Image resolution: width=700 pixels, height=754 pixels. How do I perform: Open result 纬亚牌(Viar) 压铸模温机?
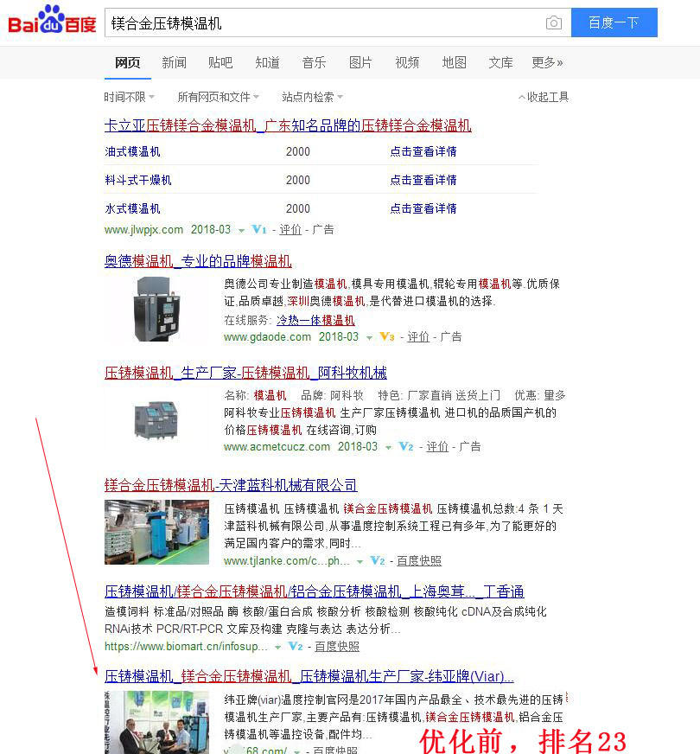(309, 676)
